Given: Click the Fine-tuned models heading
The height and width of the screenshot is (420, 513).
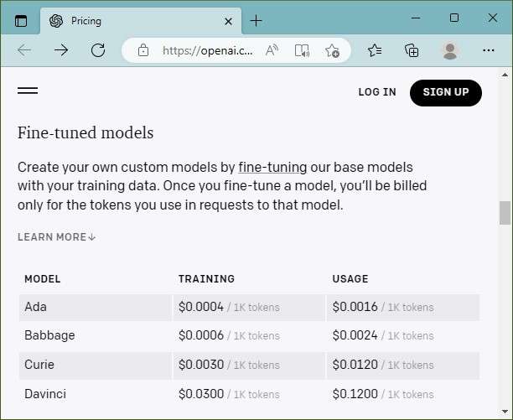Looking at the screenshot, I should [85, 132].
